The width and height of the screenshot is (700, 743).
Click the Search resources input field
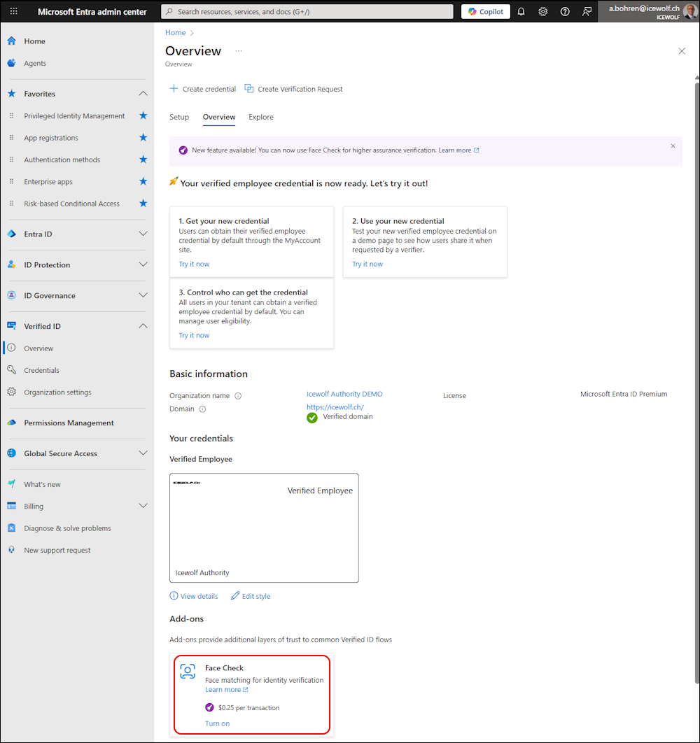tap(307, 11)
